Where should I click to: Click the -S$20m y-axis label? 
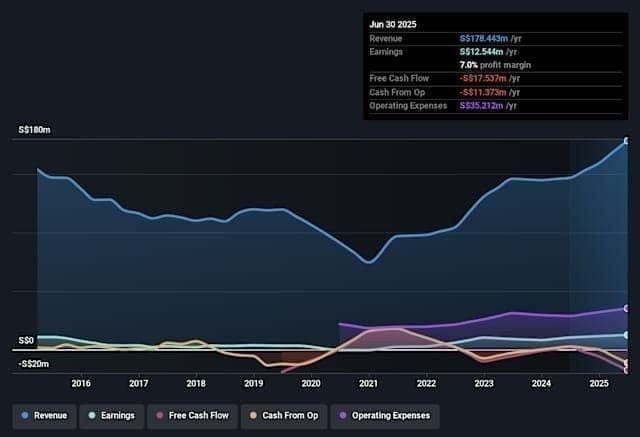coord(34,364)
